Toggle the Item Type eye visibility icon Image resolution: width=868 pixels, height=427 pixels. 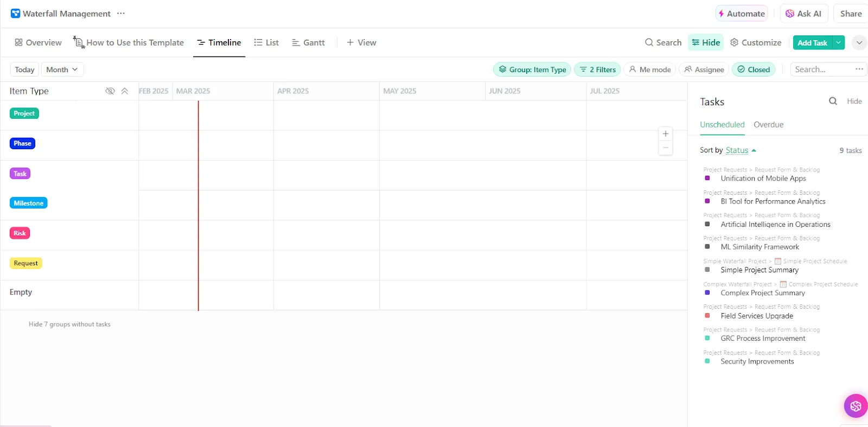(x=110, y=91)
